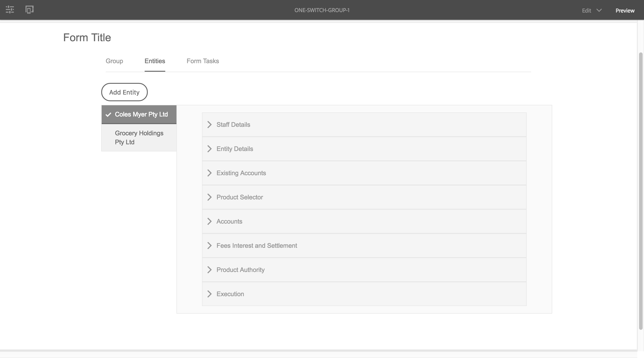
Task: Expand the Staff Details section chevron
Action: 210,125
